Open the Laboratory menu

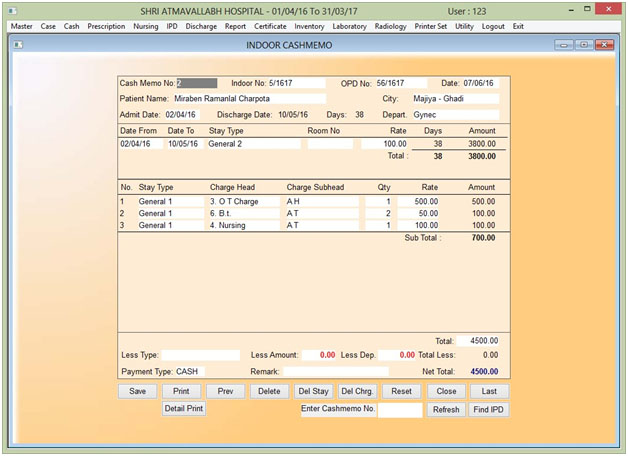[x=349, y=26]
